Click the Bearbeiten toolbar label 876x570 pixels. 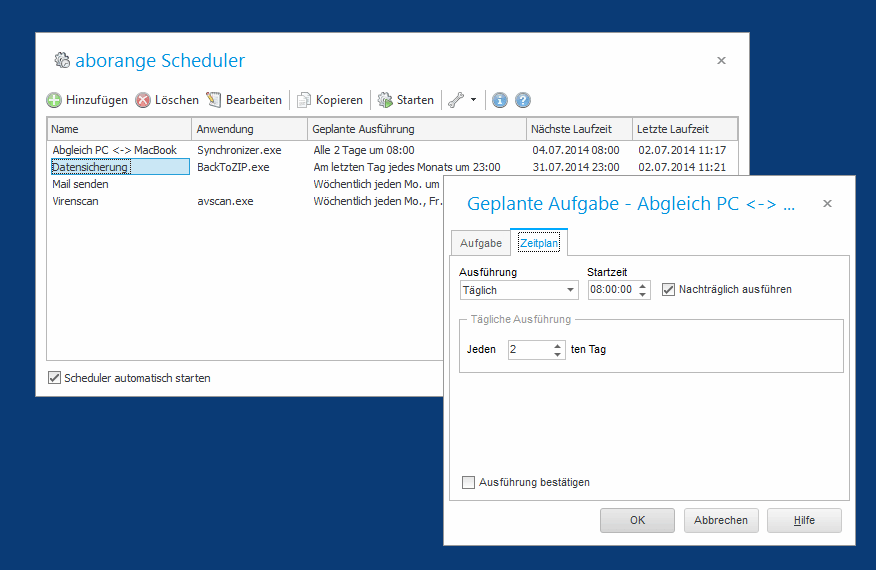254,100
